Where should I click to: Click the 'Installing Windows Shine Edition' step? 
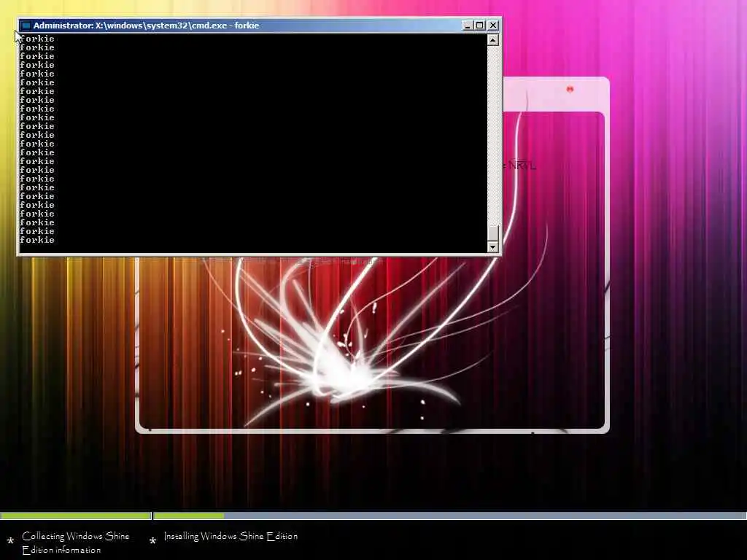[x=231, y=536]
